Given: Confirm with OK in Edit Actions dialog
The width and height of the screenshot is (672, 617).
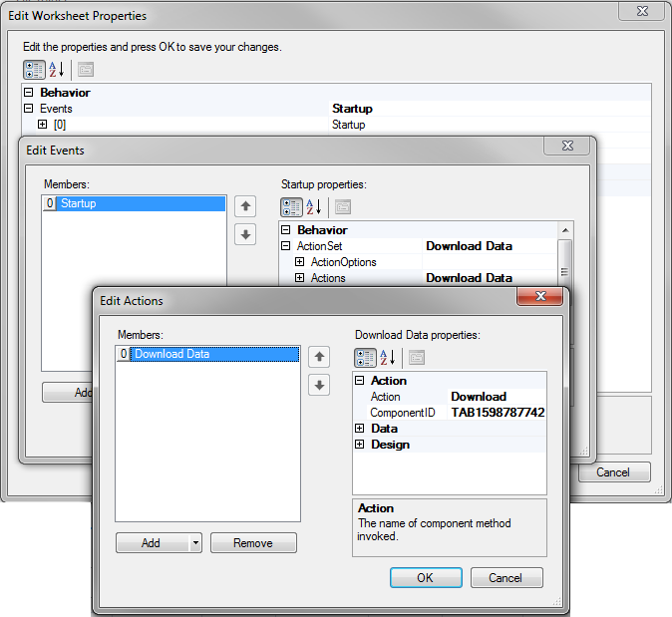Looking at the screenshot, I should pyautogui.click(x=426, y=577).
